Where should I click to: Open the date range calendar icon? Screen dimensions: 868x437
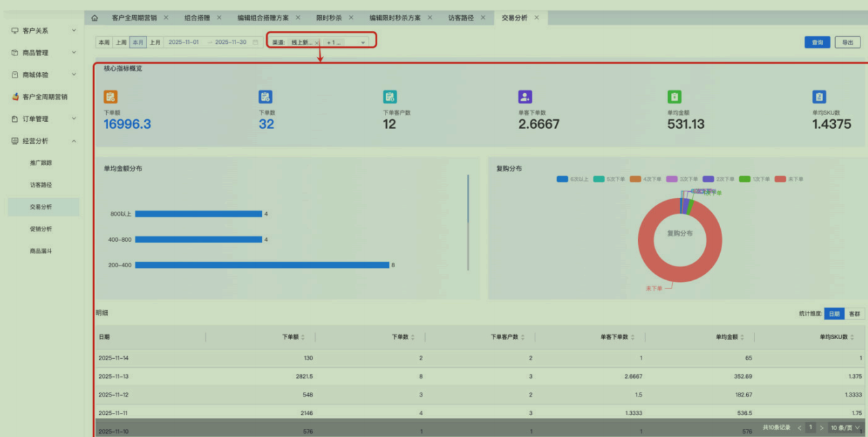click(255, 42)
